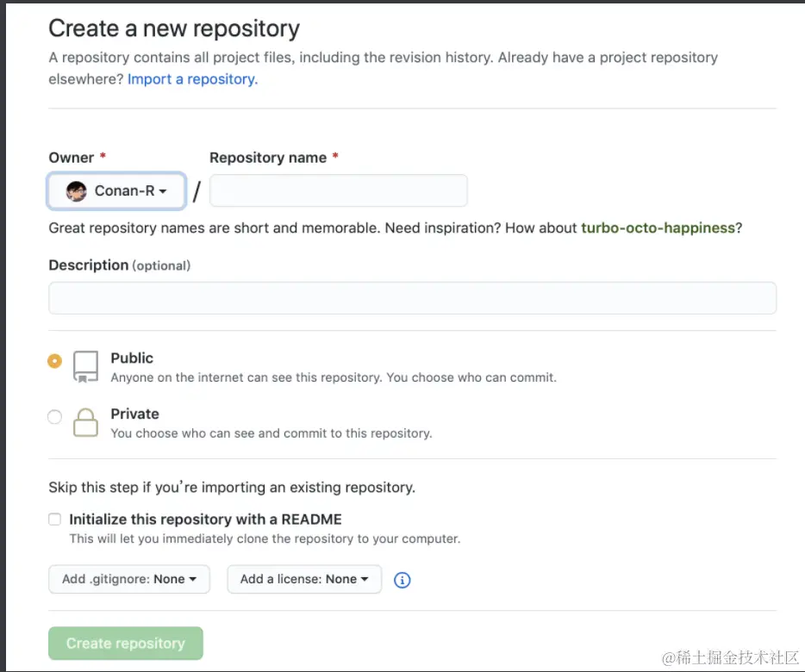805x672 pixels.
Task: Expand the Add .gitignore dropdown
Action: [129, 579]
